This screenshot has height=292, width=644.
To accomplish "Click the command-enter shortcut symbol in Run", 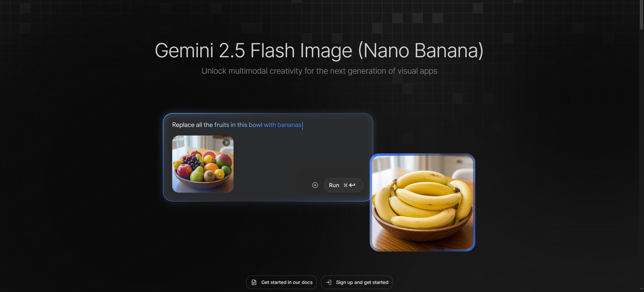I will pyautogui.click(x=350, y=185).
